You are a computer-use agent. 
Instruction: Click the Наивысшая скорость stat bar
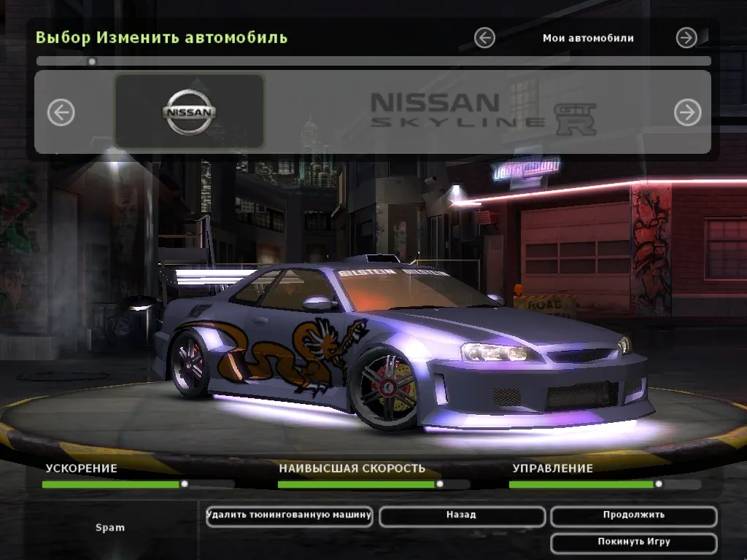pos(373,484)
